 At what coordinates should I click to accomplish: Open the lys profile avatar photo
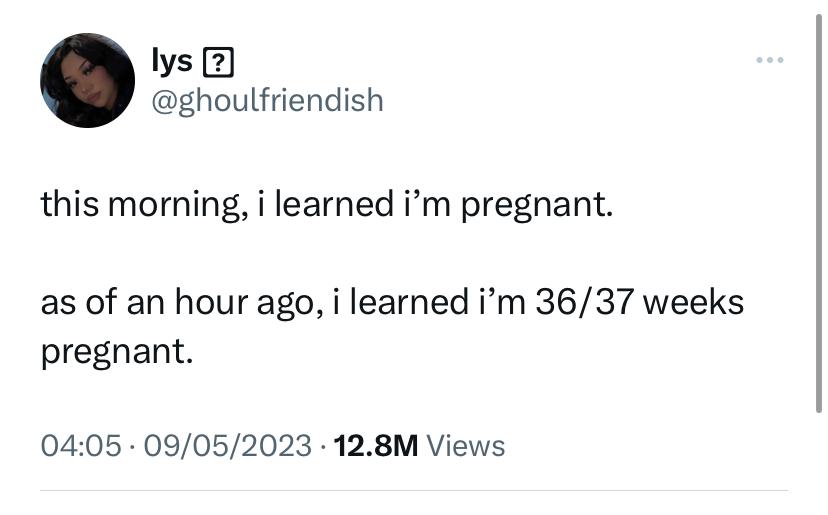87,80
